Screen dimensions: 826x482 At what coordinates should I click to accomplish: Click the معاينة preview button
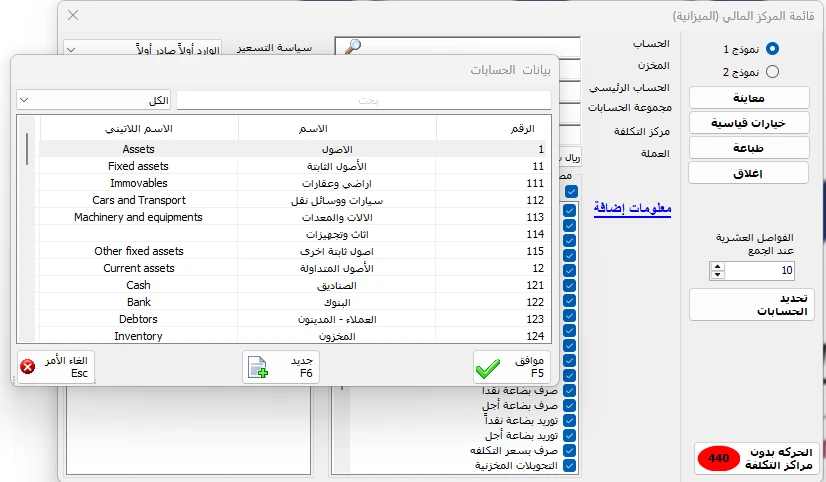click(749, 98)
